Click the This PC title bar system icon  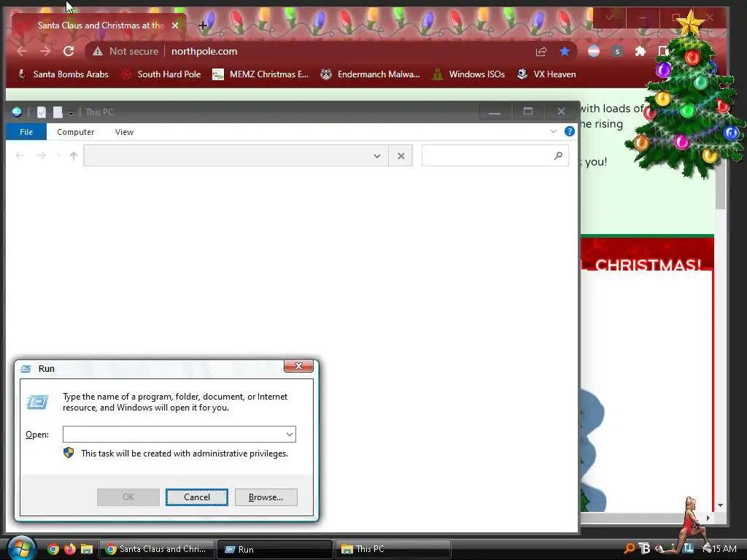pos(17,112)
